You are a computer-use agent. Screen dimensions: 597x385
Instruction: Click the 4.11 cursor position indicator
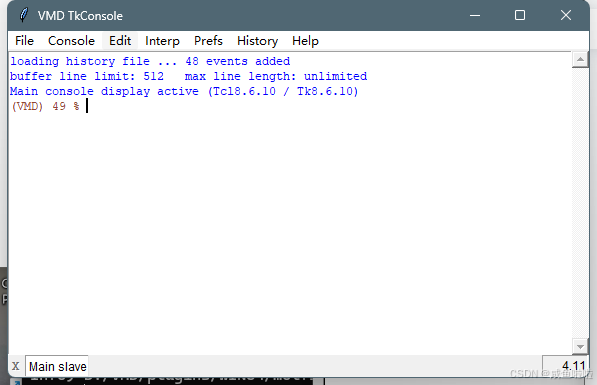pos(565,366)
